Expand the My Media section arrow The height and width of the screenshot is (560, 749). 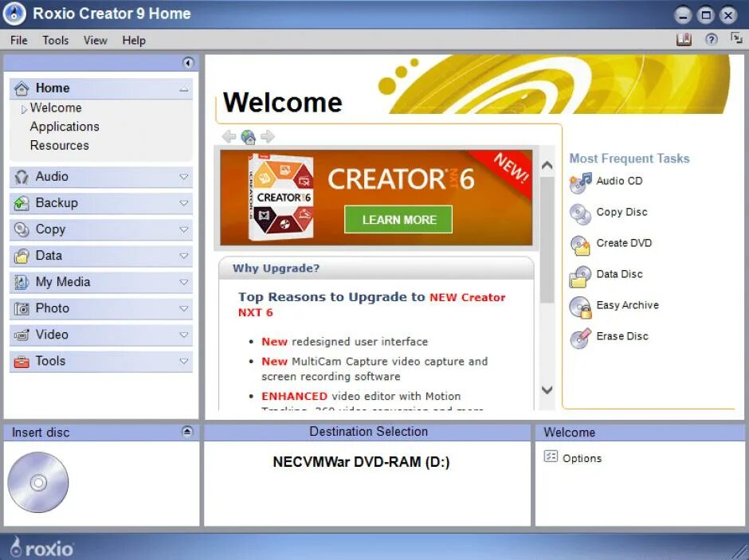coord(184,282)
